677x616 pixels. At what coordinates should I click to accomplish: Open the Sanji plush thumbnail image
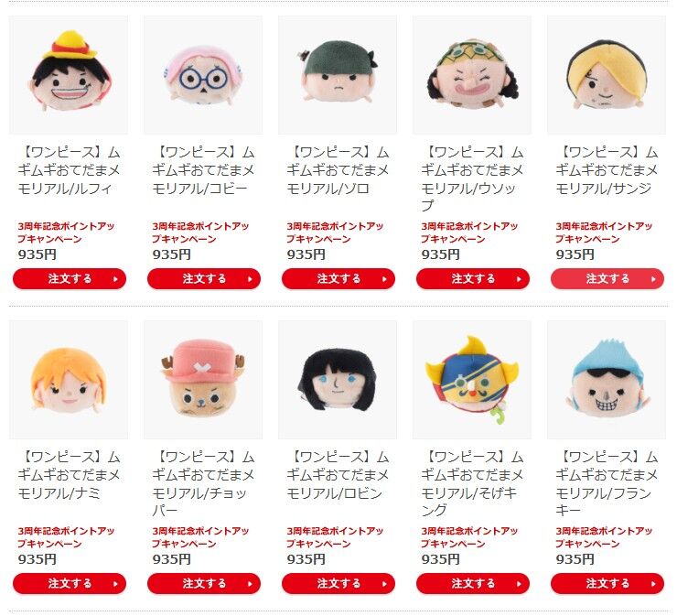[x=607, y=75]
